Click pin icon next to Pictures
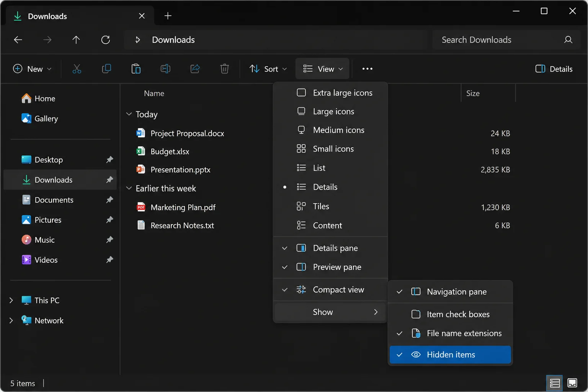The image size is (588, 392). (109, 220)
